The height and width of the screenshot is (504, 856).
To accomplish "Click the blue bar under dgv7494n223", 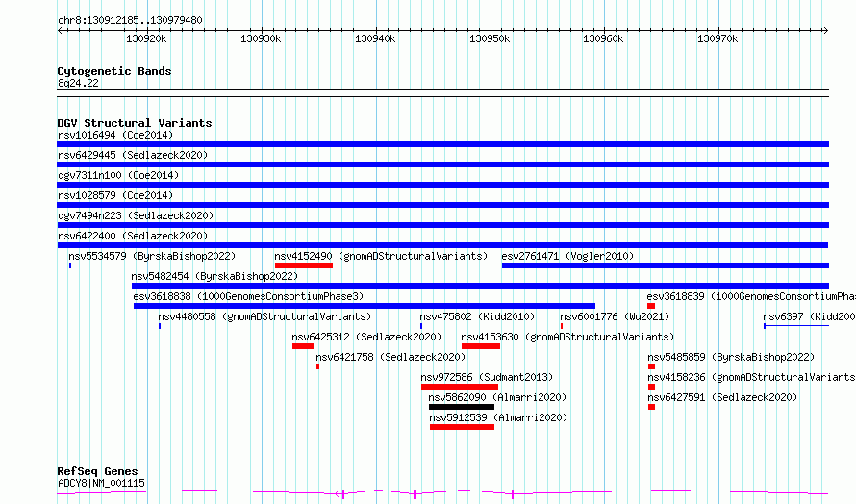I will (x=442, y=225).
